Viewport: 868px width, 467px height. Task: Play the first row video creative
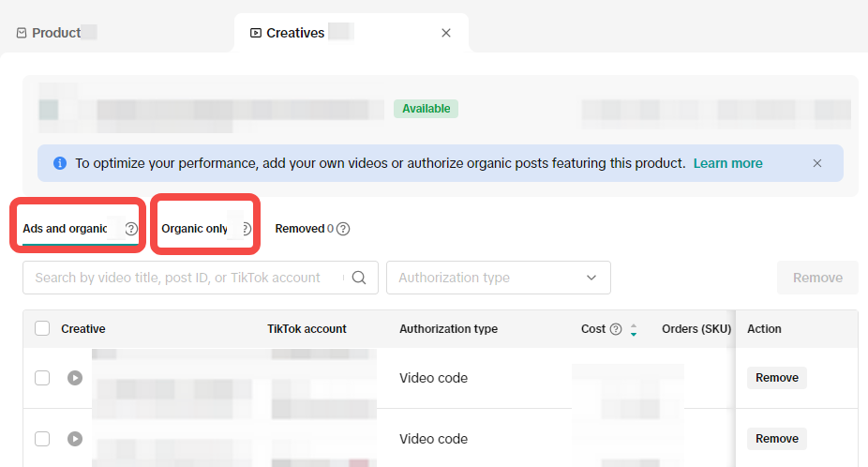point(75,378)
